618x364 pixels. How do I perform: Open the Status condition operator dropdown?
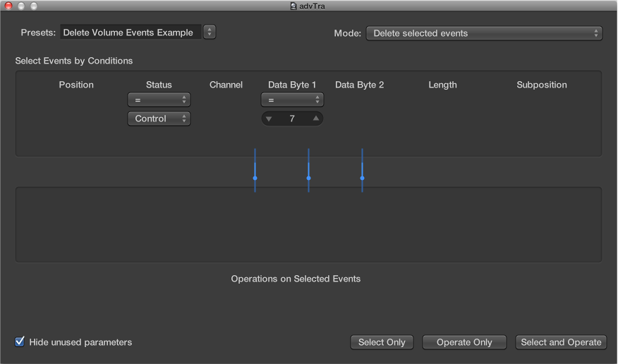pyautogui.click(x=159, y=100)
